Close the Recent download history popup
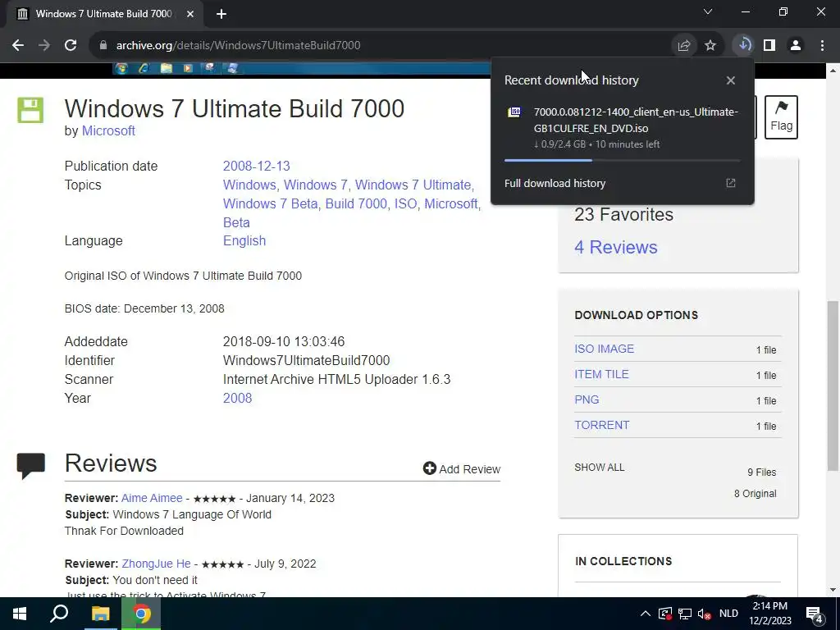 tap(731, 80)
